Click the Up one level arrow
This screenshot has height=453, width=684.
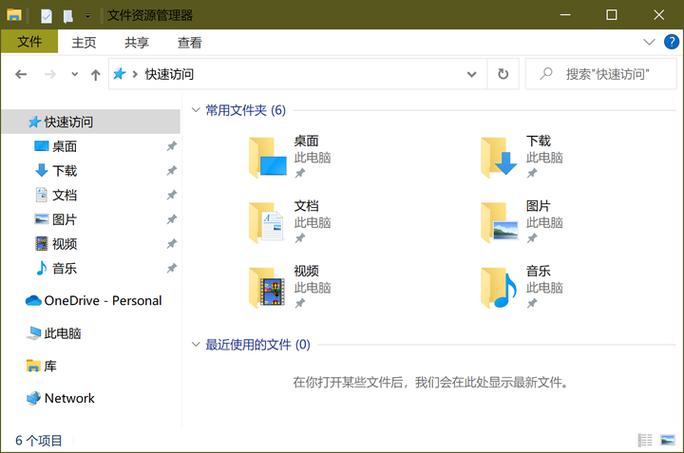[96, 75]
